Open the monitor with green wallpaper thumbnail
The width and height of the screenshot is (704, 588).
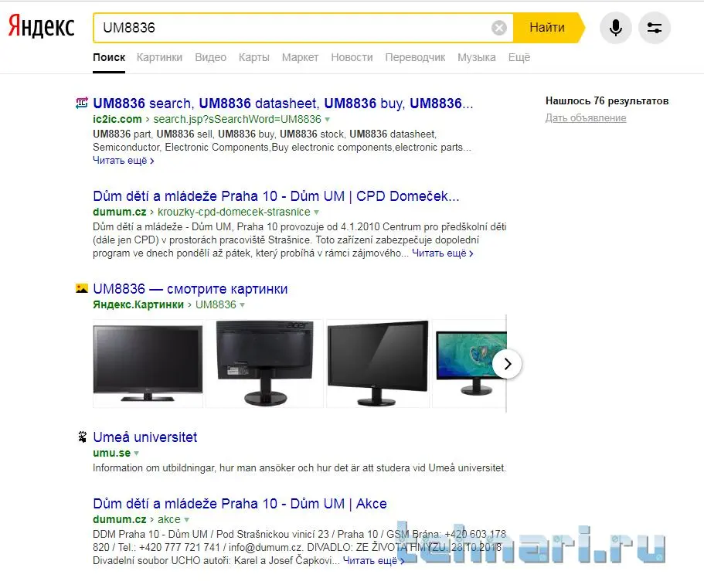point(470,363)
